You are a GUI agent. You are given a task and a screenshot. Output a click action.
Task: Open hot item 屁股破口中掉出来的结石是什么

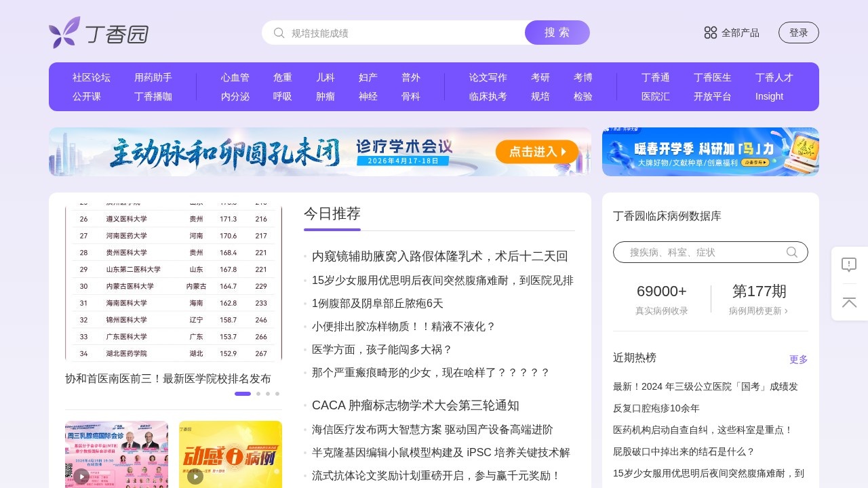(684, 451)
